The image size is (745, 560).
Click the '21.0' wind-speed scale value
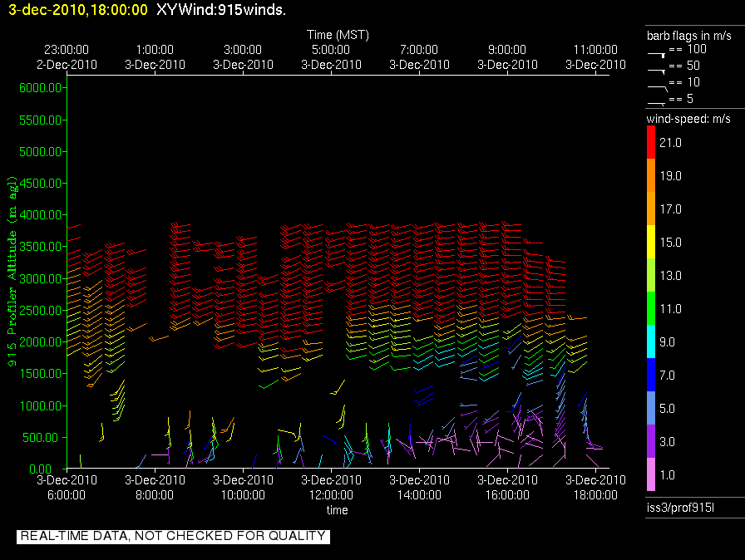point(670,143)
